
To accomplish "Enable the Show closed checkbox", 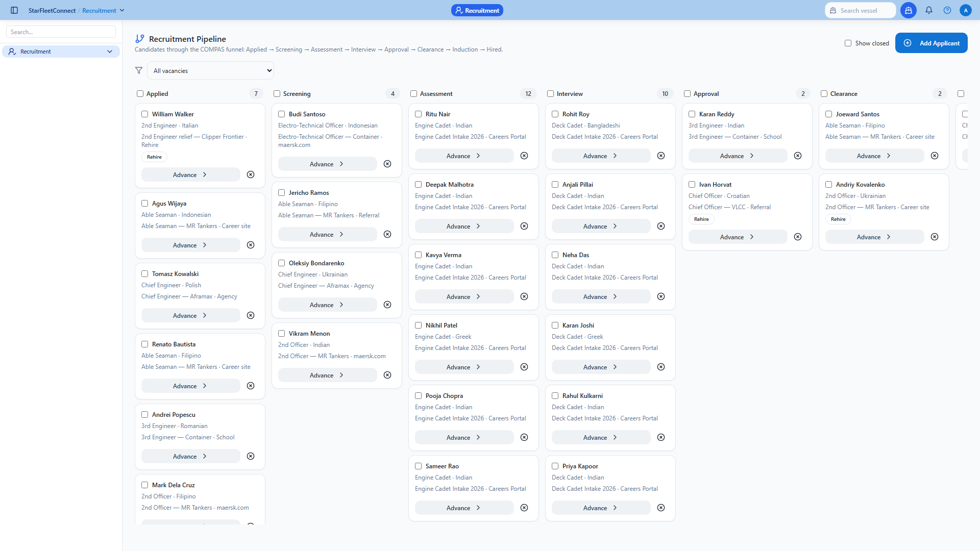I will click(x=848, y=43).
